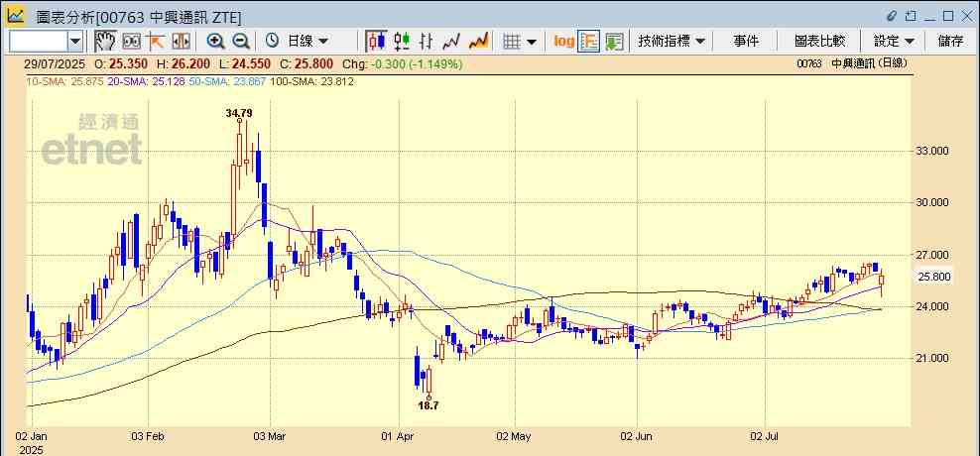Click the paperclip attach icon in title bar
Viewport: 980px width, 456px height.
point(892,16)
